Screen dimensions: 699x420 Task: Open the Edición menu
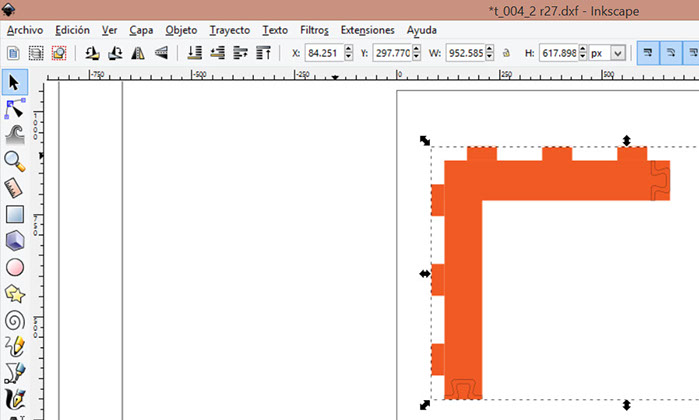click(72, 30)
